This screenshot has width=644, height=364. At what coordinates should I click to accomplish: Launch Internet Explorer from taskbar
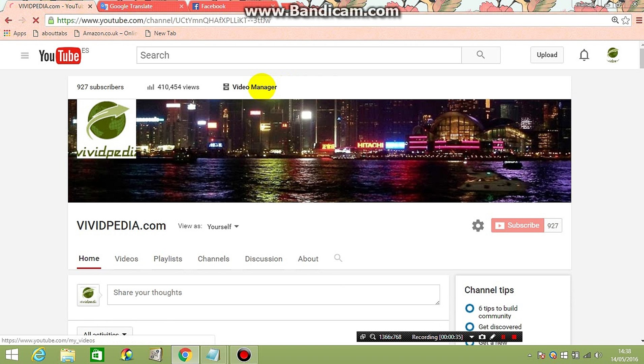pyautogui.click(x=39, y=355)
